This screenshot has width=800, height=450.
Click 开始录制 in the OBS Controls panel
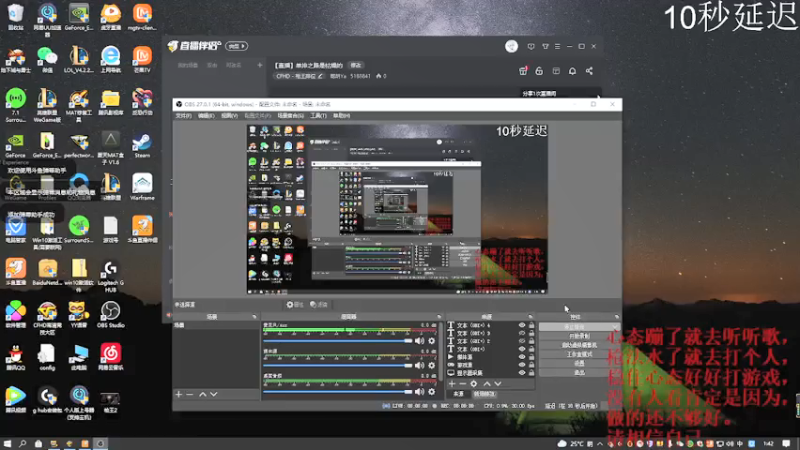click(579, 336)
